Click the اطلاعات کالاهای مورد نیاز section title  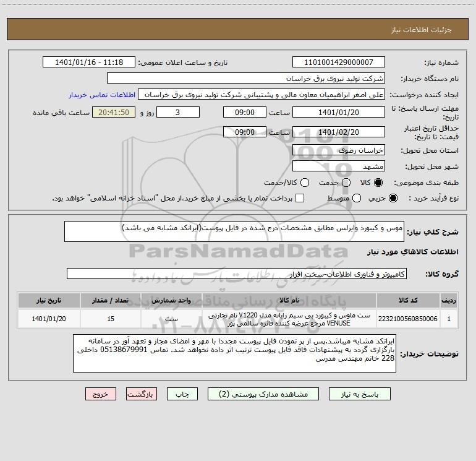point(412,252)
